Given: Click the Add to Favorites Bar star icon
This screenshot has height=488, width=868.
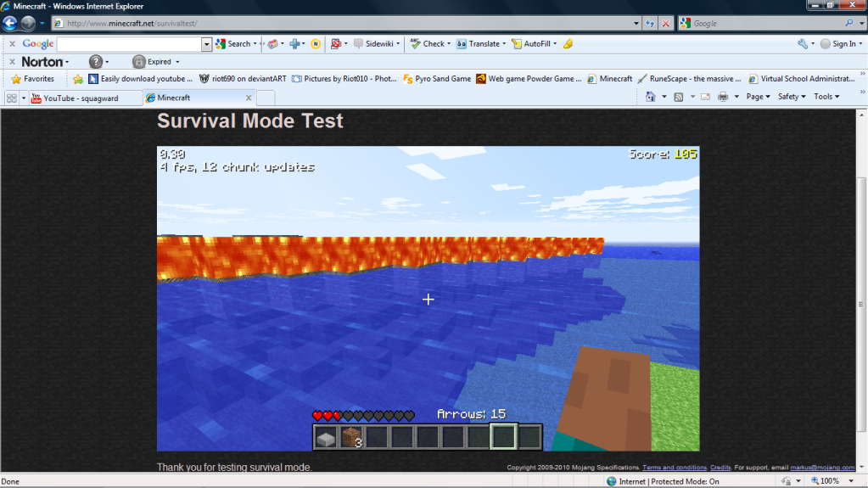Looking at the screenshot, I should point(78,79).
